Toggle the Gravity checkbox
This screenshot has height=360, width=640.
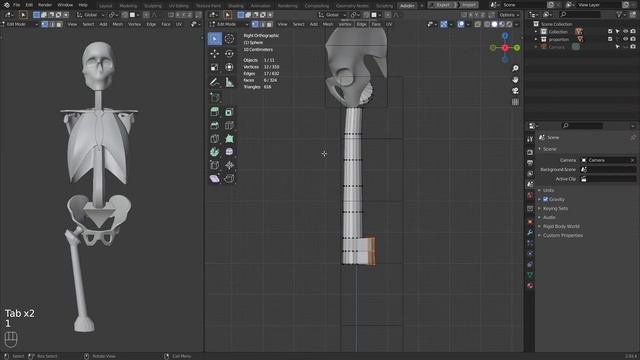pos(545,199)
